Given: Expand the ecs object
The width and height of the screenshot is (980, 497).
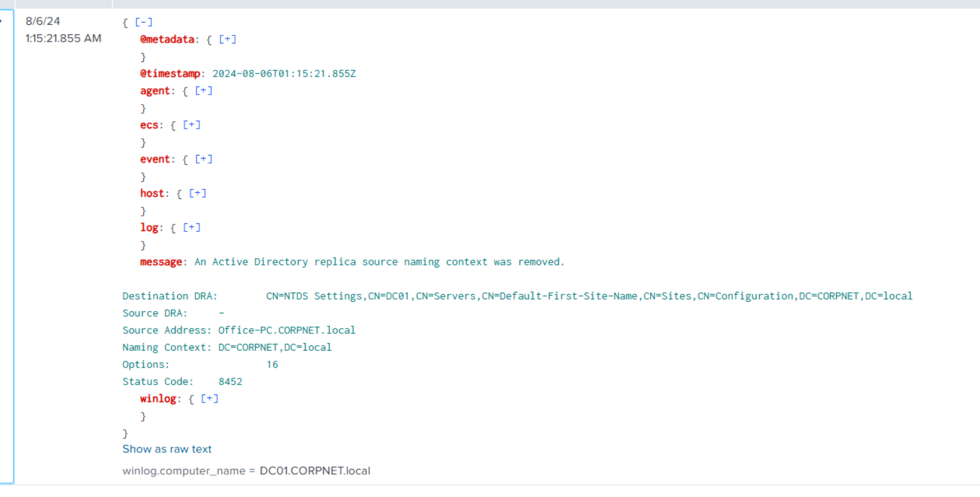Looking at the screenshot, I should tap(192, 125).
